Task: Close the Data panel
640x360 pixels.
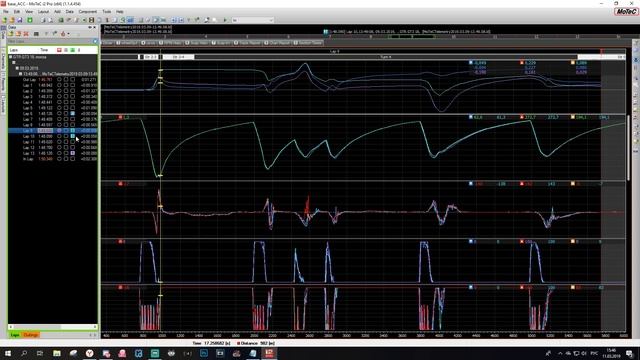Action: tap(95, 27)
